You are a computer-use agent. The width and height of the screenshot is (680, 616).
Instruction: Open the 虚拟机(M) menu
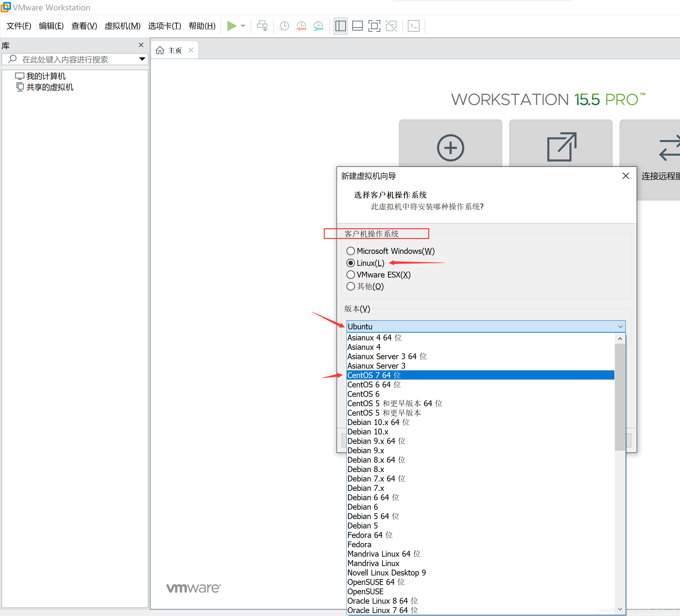pyautogui.click(x=122, y=26)
